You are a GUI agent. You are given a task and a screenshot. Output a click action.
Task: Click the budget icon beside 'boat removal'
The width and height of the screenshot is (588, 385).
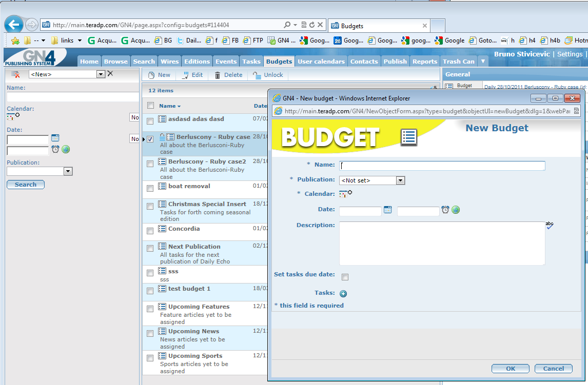[x=162, y=186]
